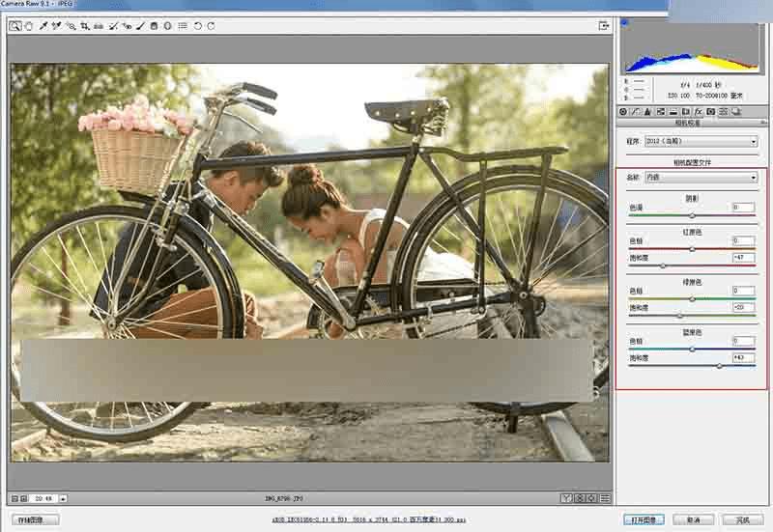This screenshot has height=532, width=773.
Task: Select the Crop tool
Action: [85, 26]
